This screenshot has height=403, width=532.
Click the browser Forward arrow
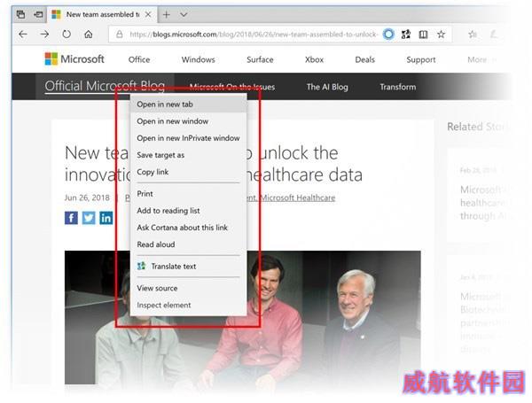44,35
